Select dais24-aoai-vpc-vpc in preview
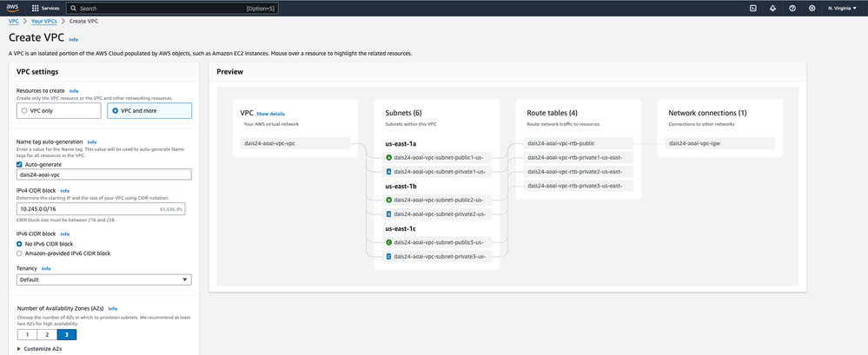This screenshot has height=355, width=868. pyautogui.click(x=295, y=143)
